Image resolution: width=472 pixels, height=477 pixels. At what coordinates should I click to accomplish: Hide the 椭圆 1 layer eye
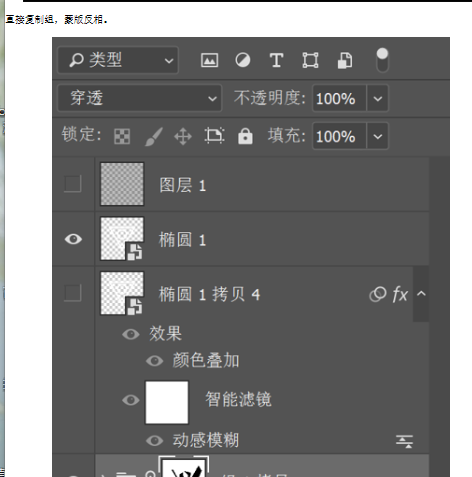point(73,239)
